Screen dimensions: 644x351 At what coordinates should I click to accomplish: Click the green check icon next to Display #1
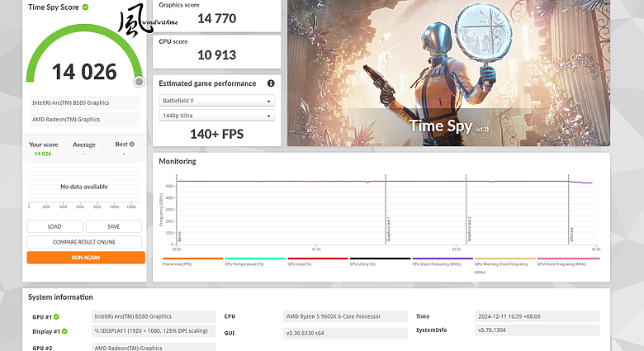click(64, 331)
